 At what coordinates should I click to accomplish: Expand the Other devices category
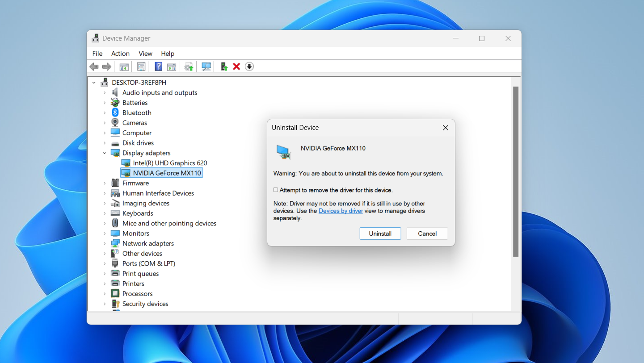click(105, 254)
